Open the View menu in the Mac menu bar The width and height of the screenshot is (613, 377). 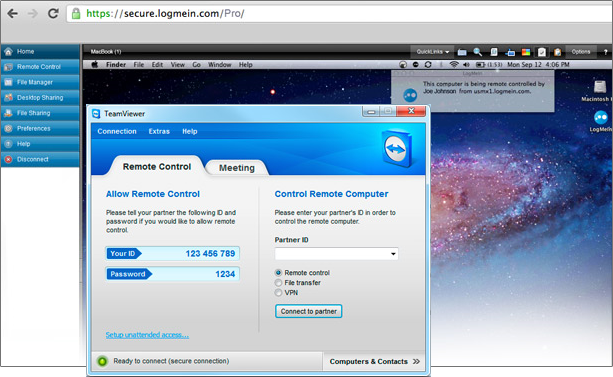pos(177,65)
